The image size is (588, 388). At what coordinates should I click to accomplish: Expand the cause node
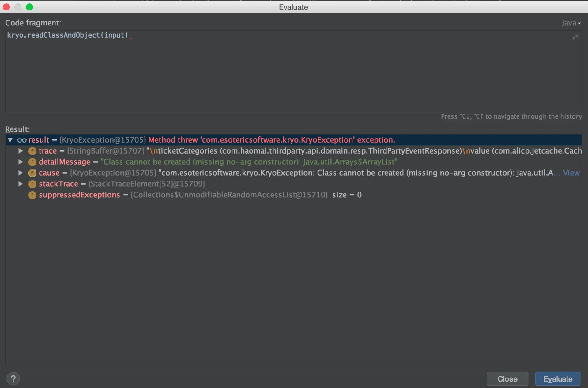21,173
